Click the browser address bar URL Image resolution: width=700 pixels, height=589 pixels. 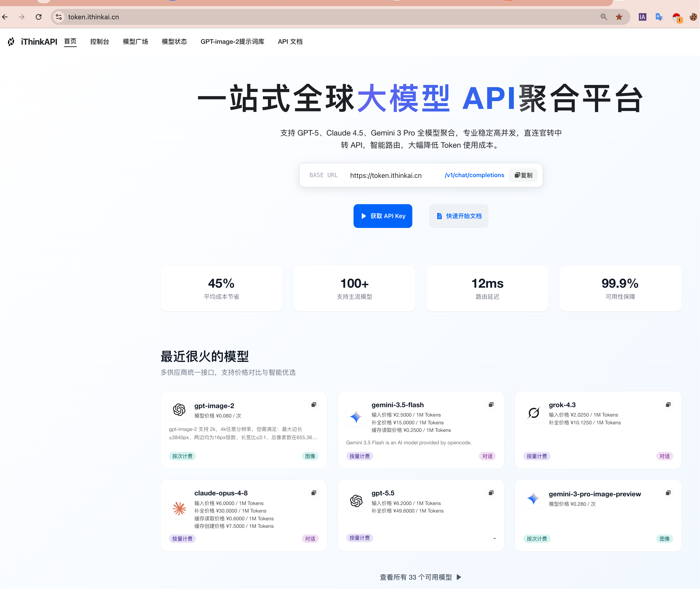(93, 17)
